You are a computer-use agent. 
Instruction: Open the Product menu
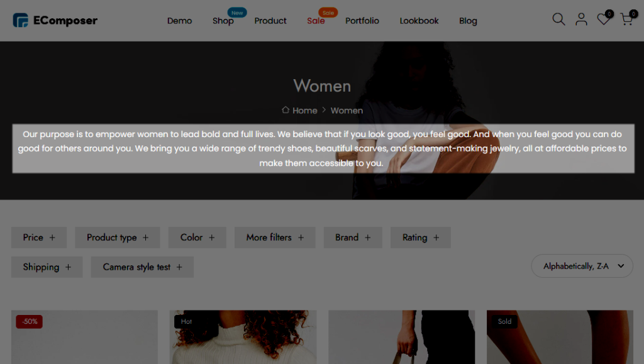(x=270, y=21)
